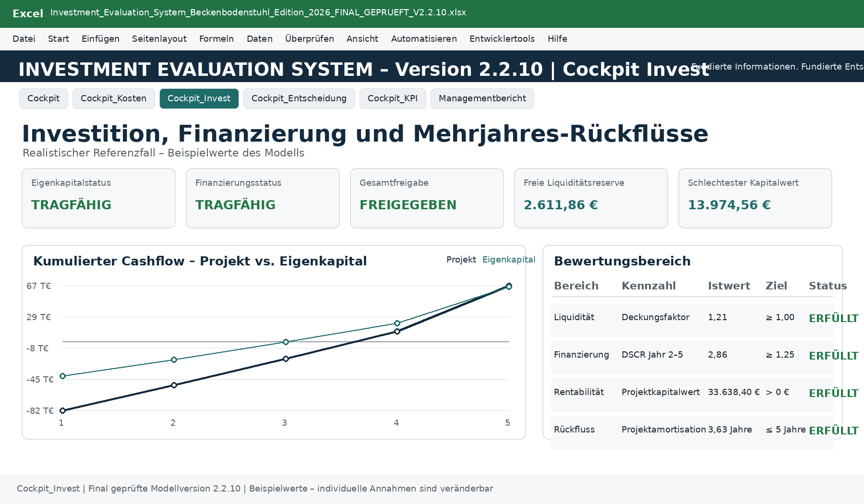This screenshot has width=864, height=504.
Task: Click the Deckungsfaktor cell
Action: 655,317
